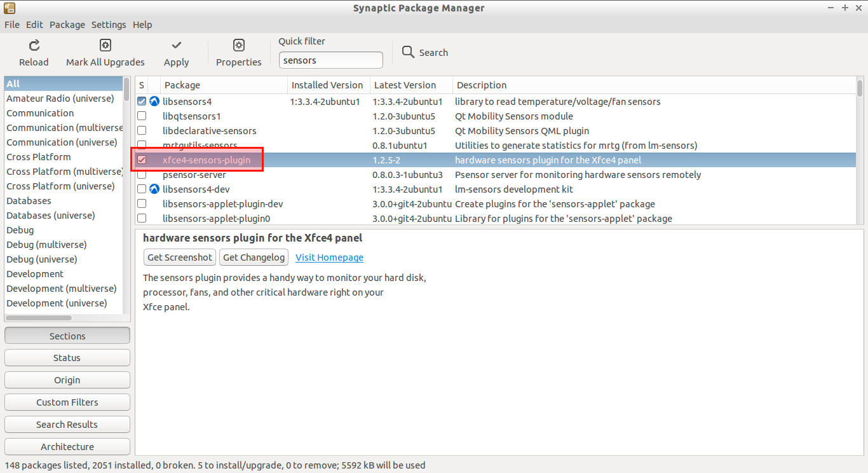Select the psensor-server package name
The height and width of the screenshot is (473, 868).
(194, 175)
